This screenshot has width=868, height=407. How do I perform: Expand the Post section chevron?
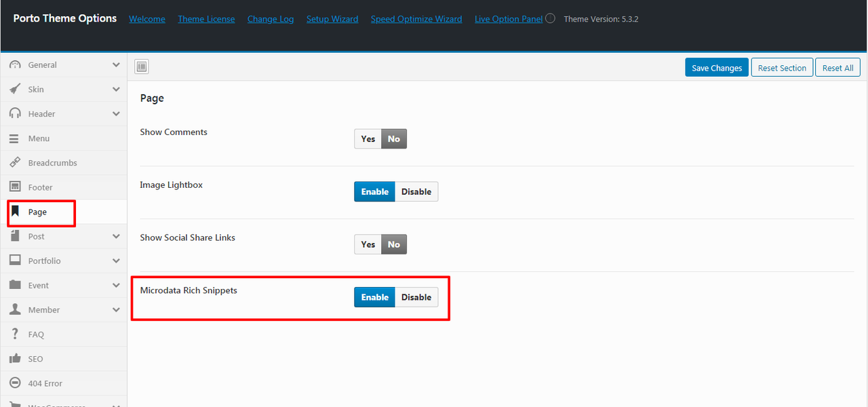(116, 237)
